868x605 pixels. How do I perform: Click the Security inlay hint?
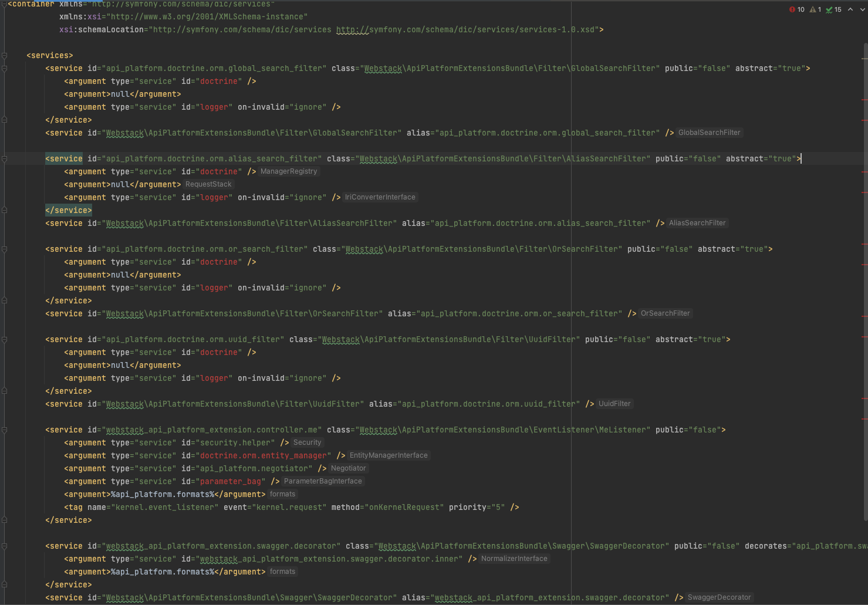pos(307,442)
